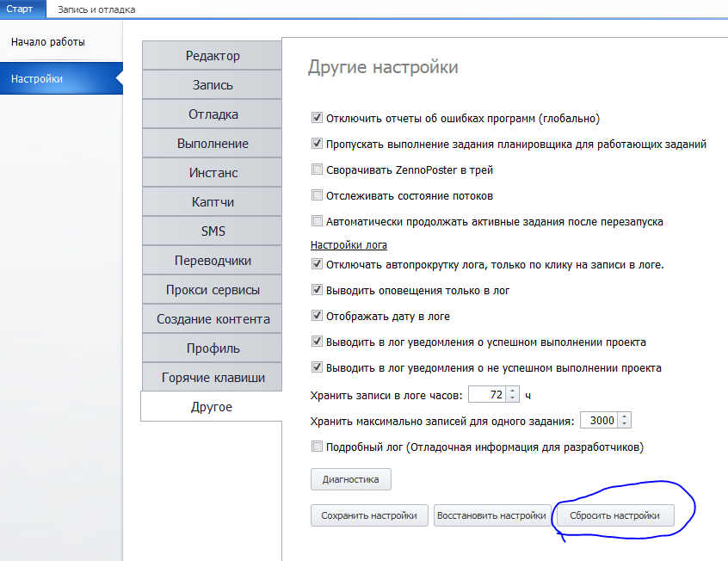Increase max records per task stepper
728x561 pixels.
click(625, 416)
